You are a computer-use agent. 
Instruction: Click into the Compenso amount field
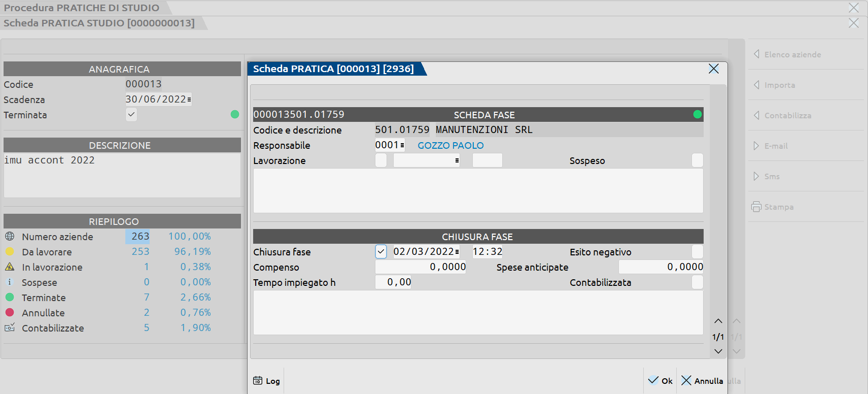[x=421, y=267]
